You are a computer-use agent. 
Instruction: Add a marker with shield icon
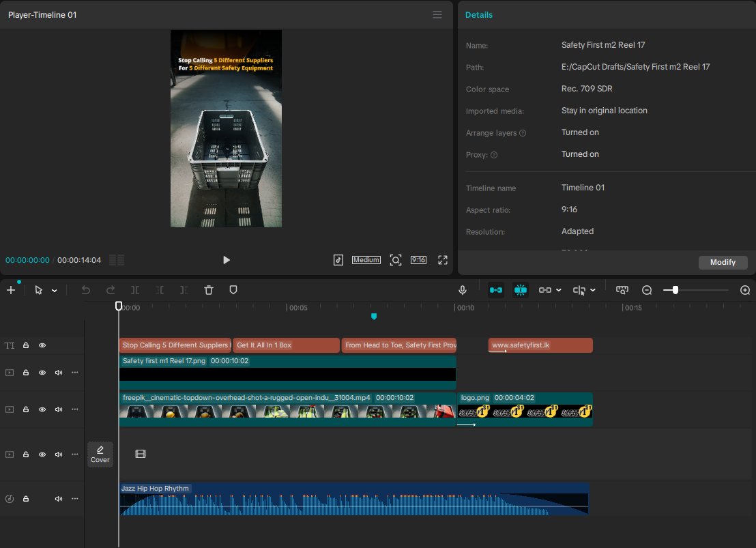coord(233,290)
